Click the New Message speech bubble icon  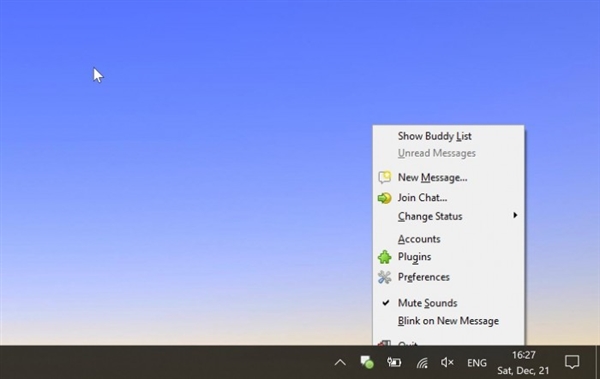[385, 177]
